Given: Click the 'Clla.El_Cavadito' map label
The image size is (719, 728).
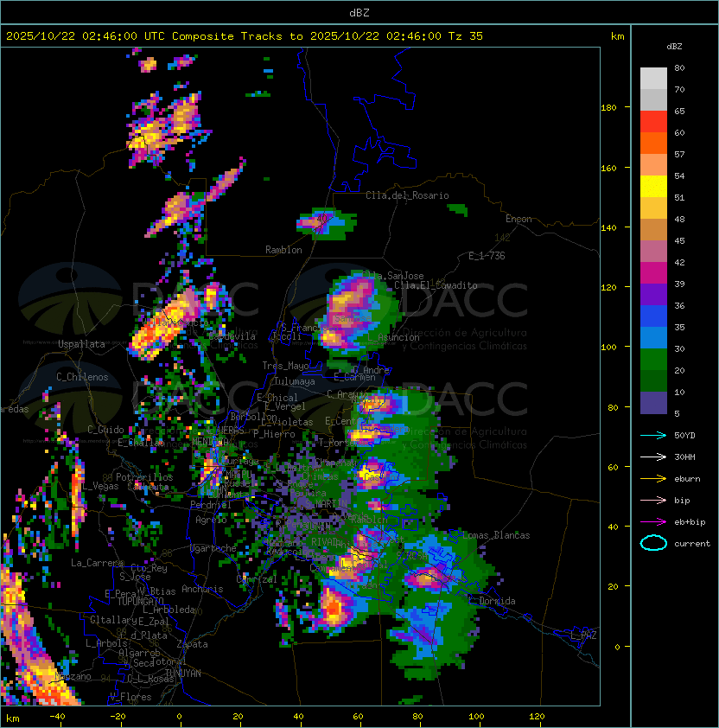Looking at the screenshot, I should coord(436,285).
